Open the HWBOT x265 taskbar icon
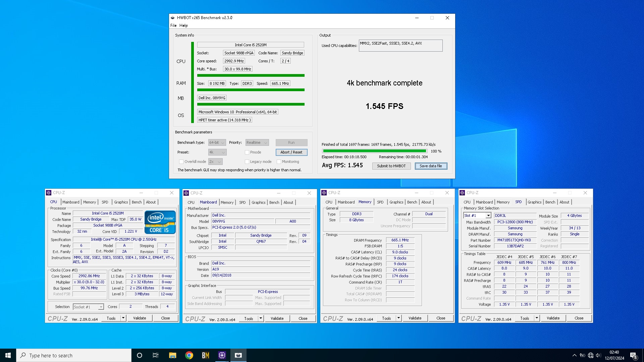 pyautogui.click(x=238, y=355)
